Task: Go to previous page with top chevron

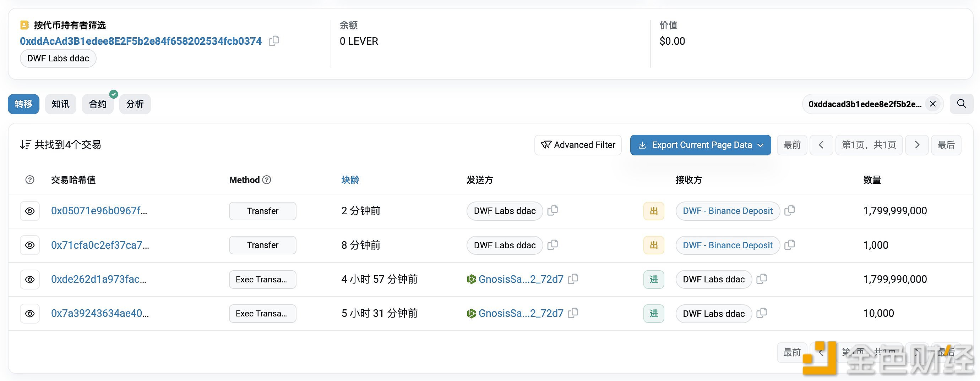Action: pyautogui.click(x=821, y=145)
